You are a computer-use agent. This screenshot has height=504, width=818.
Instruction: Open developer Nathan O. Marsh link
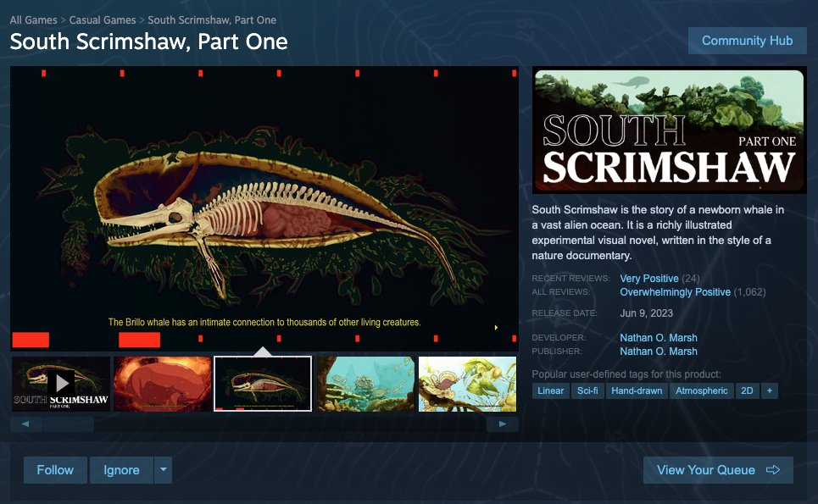tap(659, 338)
